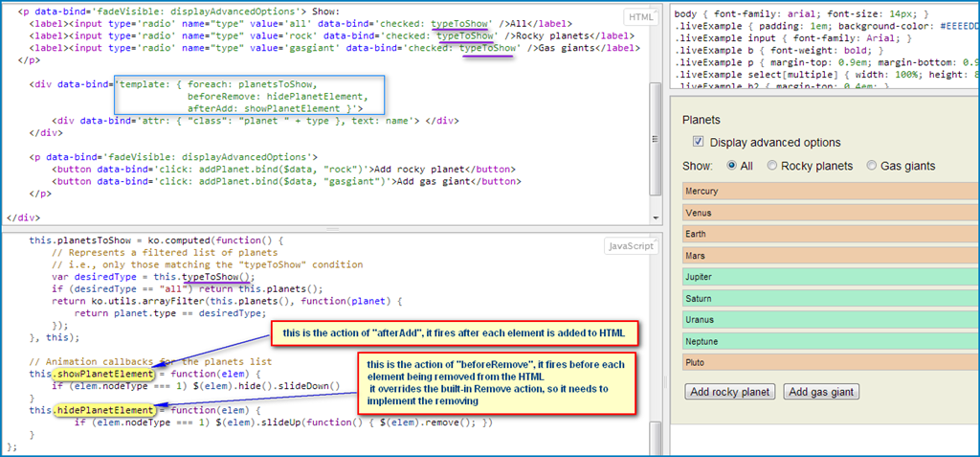Click the HTML panel label badge
Screen dimensions: 980x457
[x=639, y=17]
